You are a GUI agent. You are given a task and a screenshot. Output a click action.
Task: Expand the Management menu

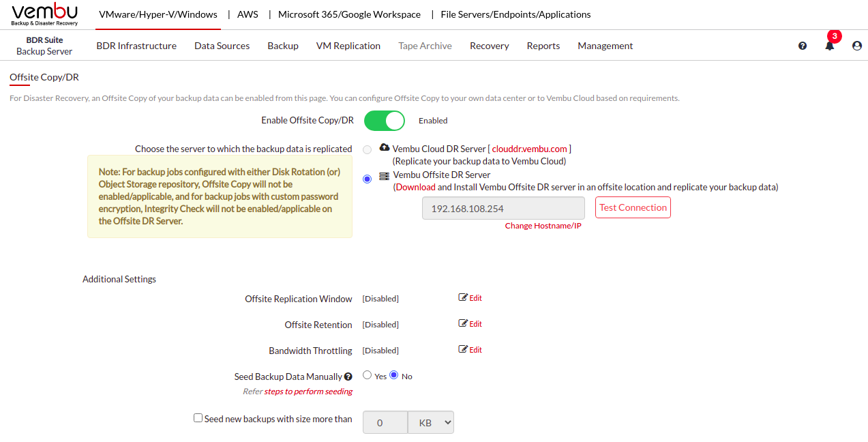605,46
